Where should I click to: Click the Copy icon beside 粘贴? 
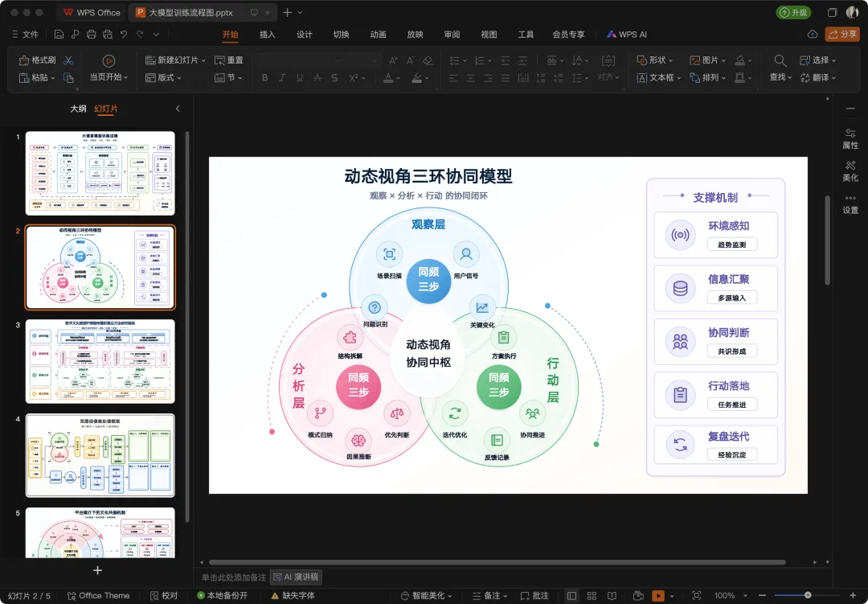[68, 77]
